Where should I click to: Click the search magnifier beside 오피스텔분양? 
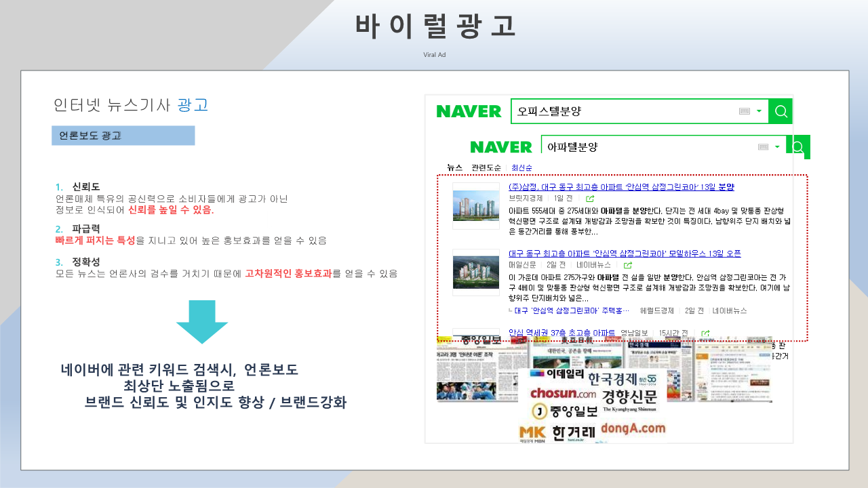[x=781, y=111]
